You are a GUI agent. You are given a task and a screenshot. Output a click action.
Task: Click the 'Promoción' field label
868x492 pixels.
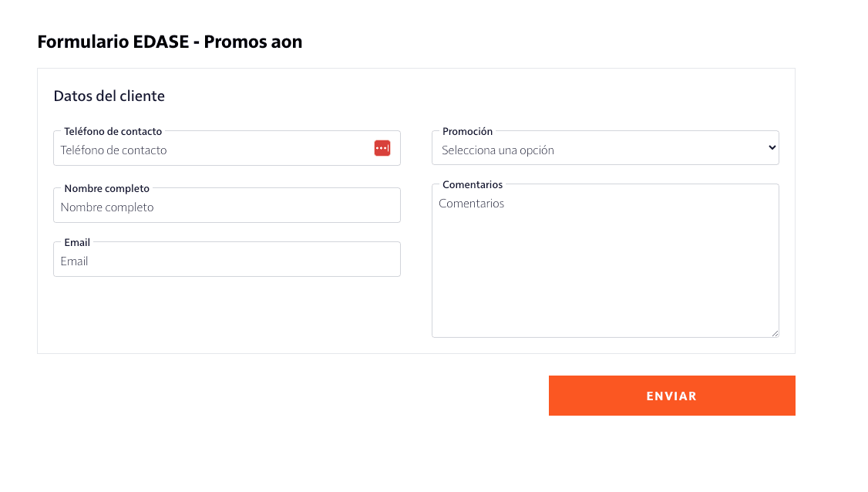coord(467,132)
